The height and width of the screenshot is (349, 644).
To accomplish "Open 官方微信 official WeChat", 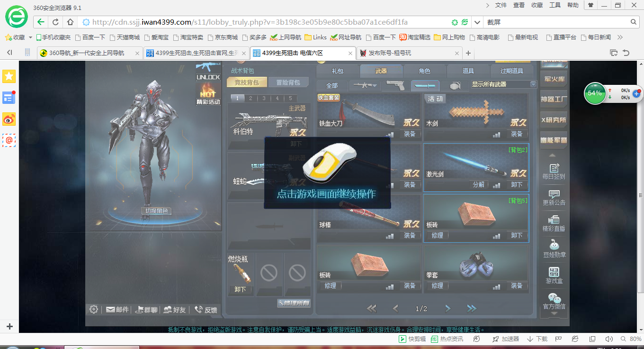I will click(x=554, y=302).
